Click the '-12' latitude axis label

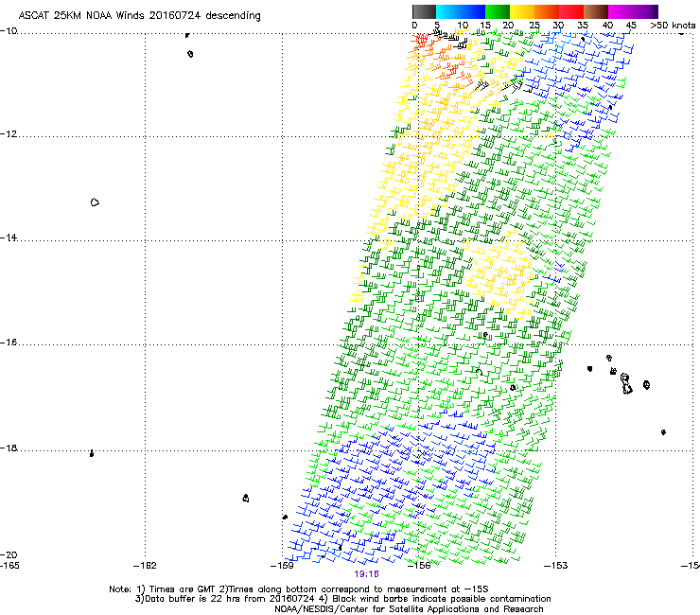click(9, 134)
